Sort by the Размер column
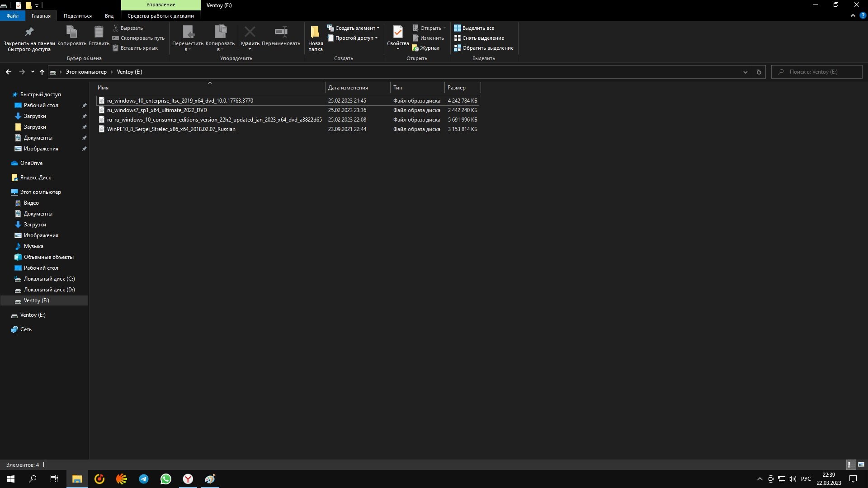Image resolution: width=868 pixels, height=488 pixels. (462, 88)
